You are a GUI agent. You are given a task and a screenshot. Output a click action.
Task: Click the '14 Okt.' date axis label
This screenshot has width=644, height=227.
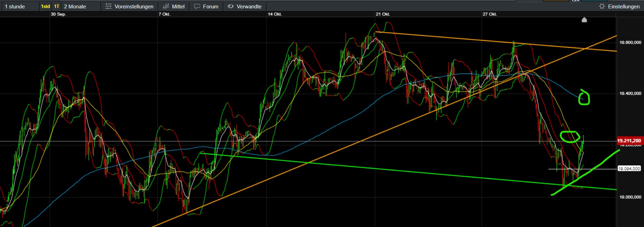pos(275,14)
